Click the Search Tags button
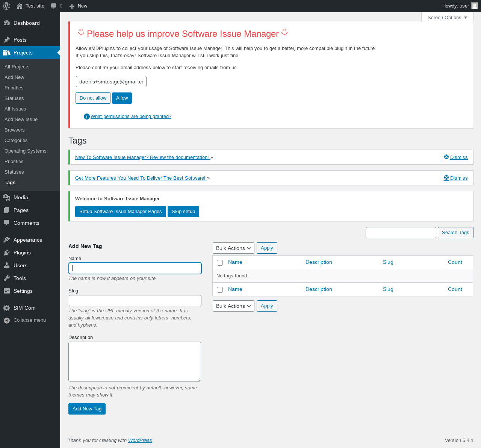 (x=455, y=233)
